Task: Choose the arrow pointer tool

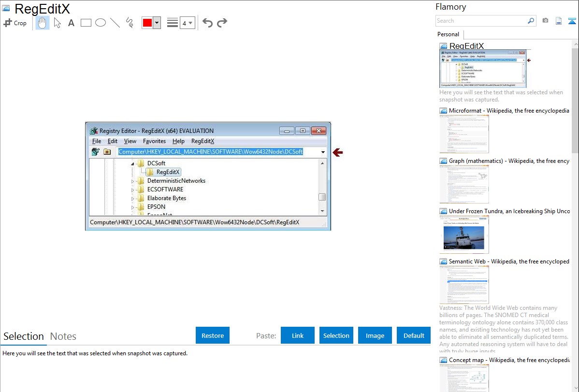Action: coord(57,23)
